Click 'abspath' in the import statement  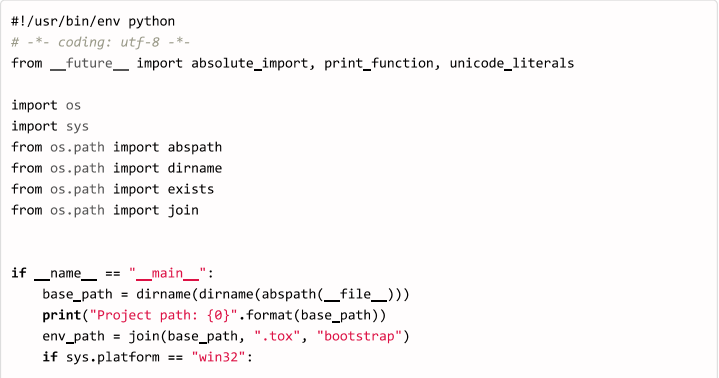(x=195, y=147)
